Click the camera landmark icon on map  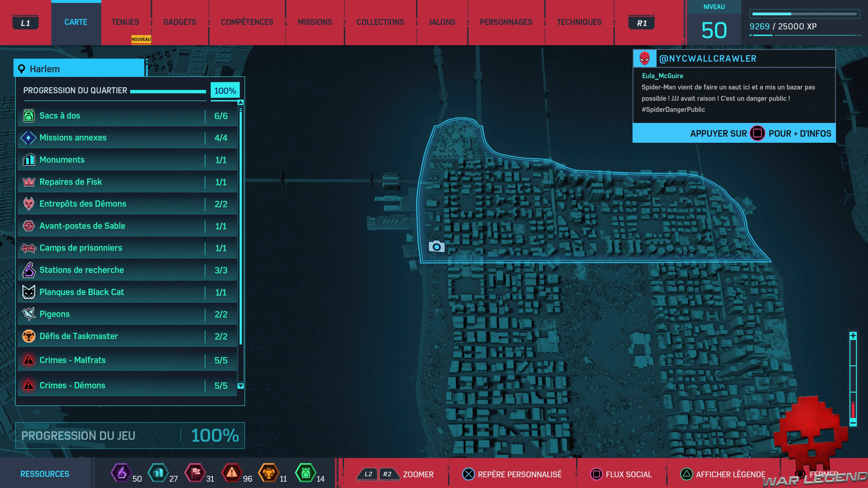[x=436, y=247]
